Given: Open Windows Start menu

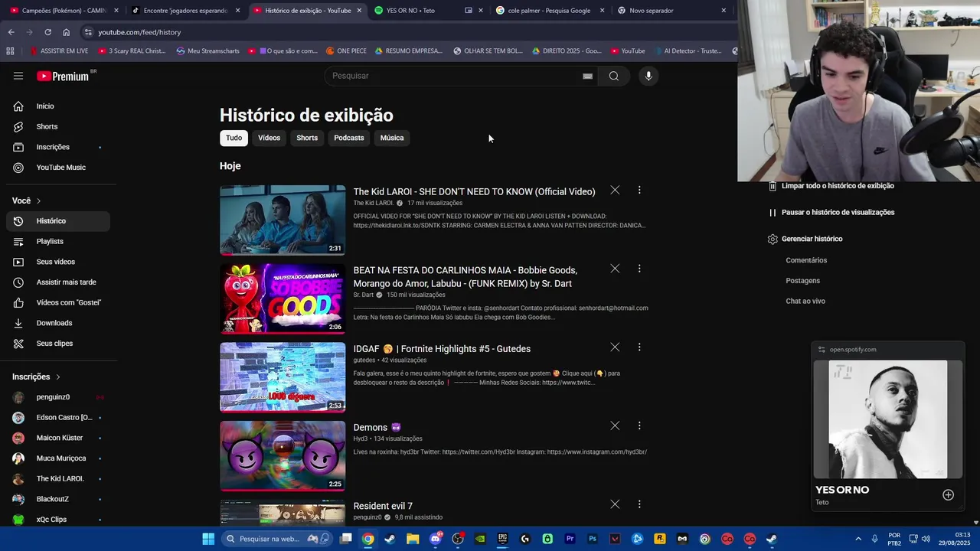Looking at the screenshot, I should pos(208,539).
